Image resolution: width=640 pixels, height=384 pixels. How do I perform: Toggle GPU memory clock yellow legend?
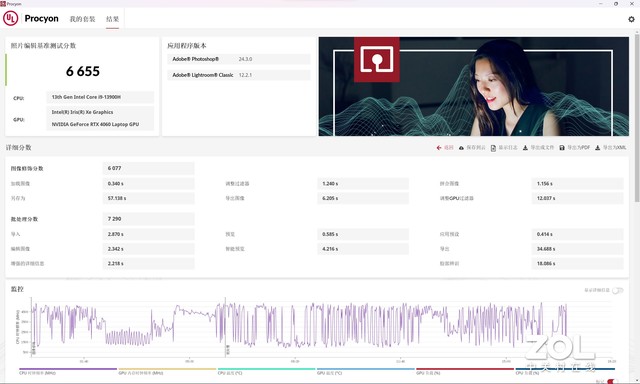pyautogui.click(x=167, y=371)
